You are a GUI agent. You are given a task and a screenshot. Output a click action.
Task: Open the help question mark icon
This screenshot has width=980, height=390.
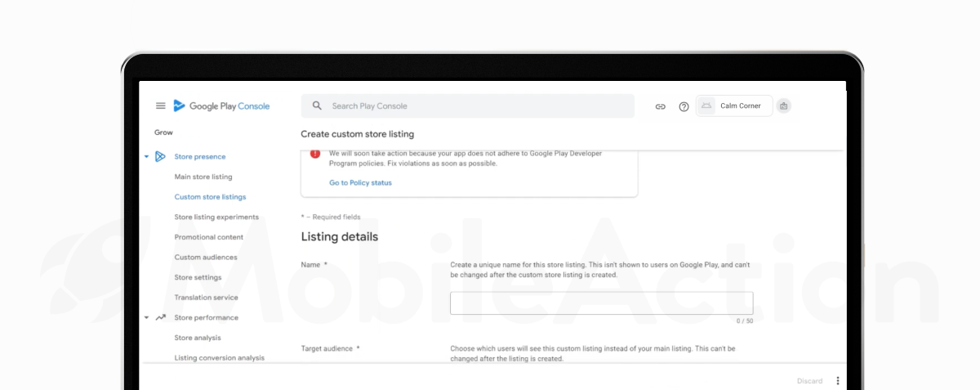pyautogui.click(x=684, y=106)
